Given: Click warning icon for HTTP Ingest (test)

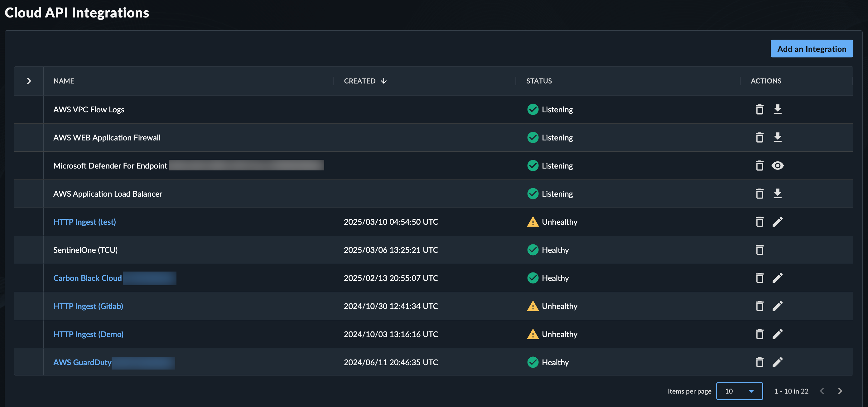Looking at the screenshot, I should click(x=533, y=222).
